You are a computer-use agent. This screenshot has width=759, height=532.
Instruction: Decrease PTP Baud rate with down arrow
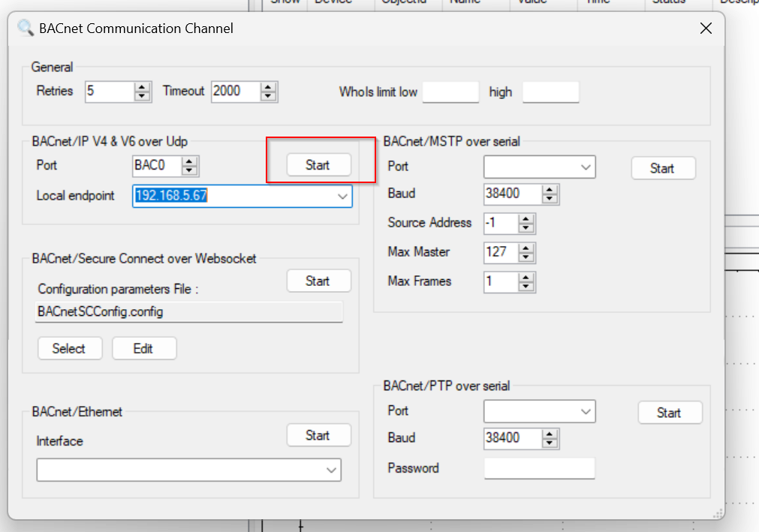point(550,443)
